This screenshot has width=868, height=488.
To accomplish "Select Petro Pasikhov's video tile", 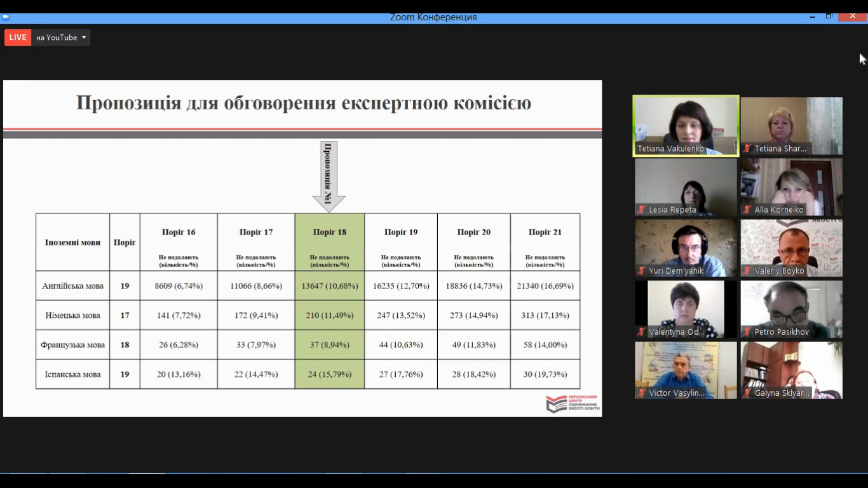I will pos(792,309).
